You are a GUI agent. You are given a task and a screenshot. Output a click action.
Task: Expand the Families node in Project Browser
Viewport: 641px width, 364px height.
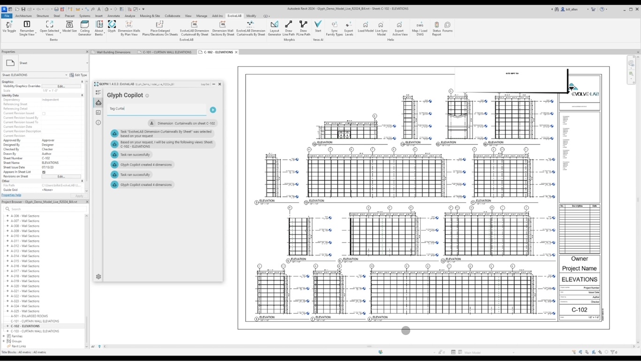(x=4, y=336)
